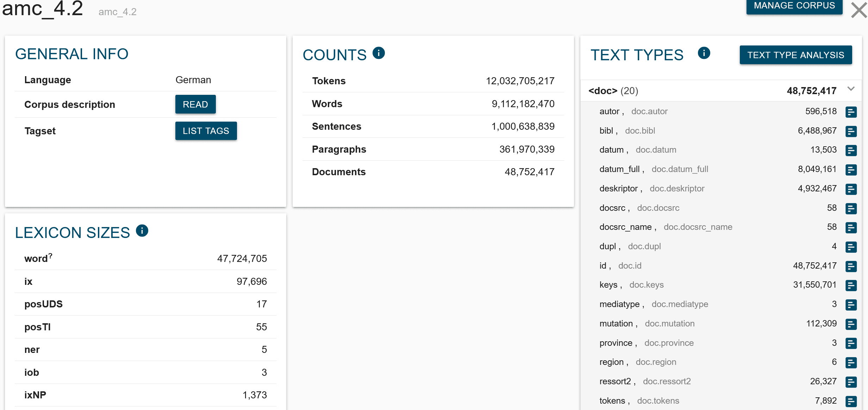
Task: Close the corpus info panel with X
Action: (859, 10)
